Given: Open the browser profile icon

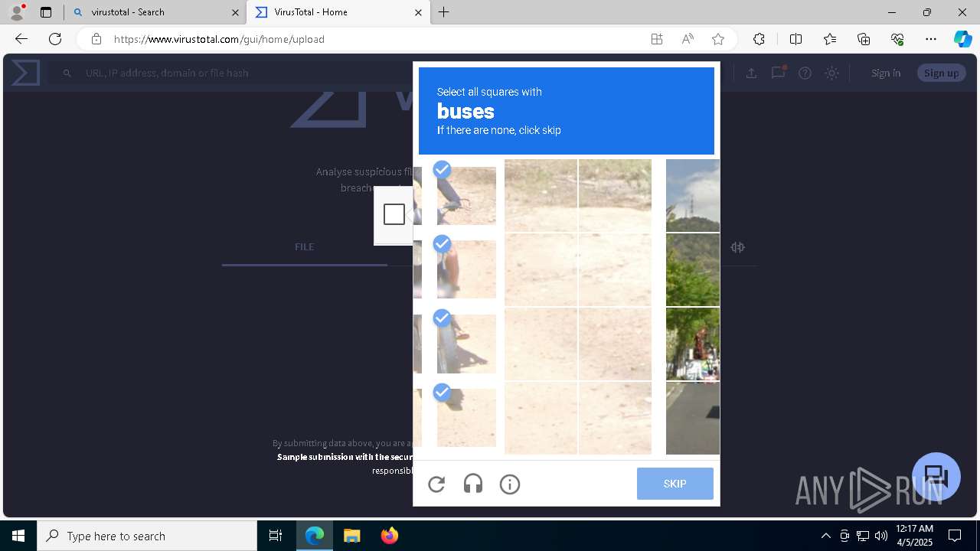Looking at the screenshot, I should [17, 11].
